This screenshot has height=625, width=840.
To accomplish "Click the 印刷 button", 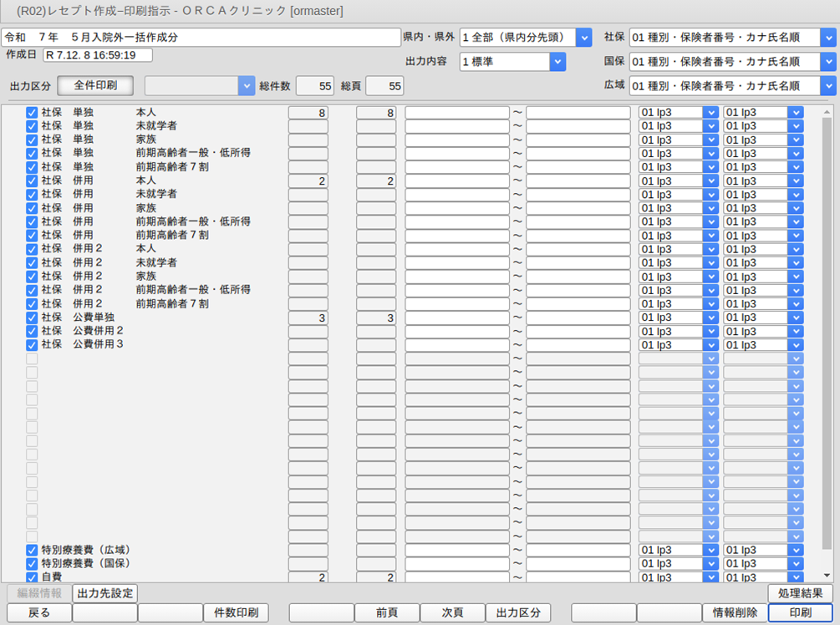I will click(x=801, y=612).
